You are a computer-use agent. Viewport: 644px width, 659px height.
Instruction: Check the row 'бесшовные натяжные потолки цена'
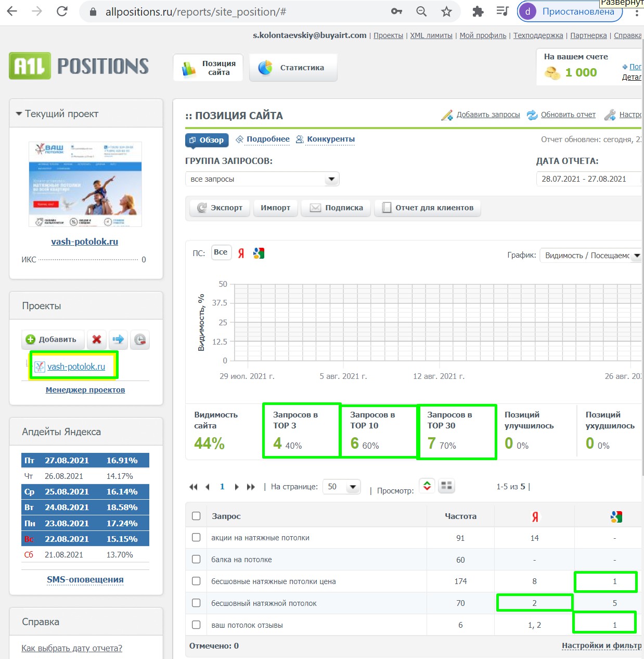[x=196, y=581]
